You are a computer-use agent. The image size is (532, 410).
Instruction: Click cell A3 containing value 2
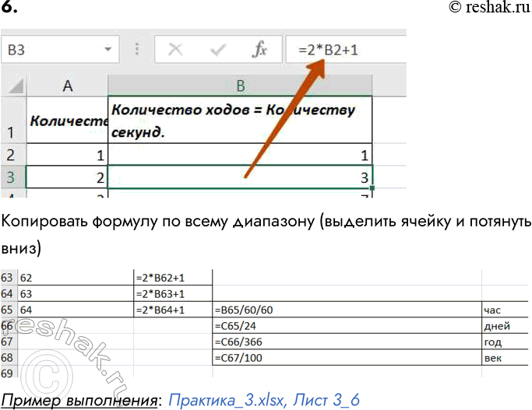pyautogui.click(x=67, y=177)
